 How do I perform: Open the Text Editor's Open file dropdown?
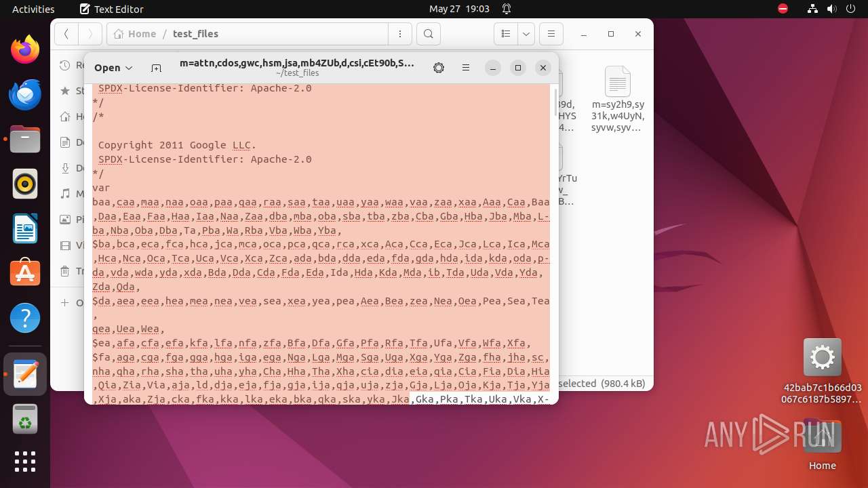click(113, 68)
